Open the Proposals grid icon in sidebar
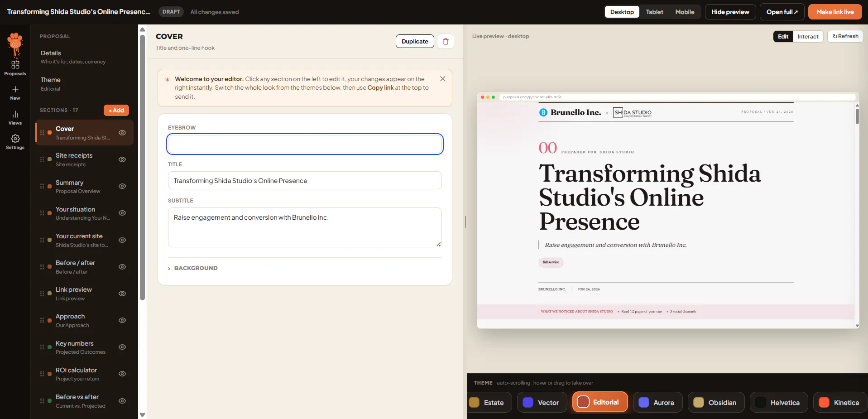868x419 pixels. pyautogui.click(x=15, y=65)
